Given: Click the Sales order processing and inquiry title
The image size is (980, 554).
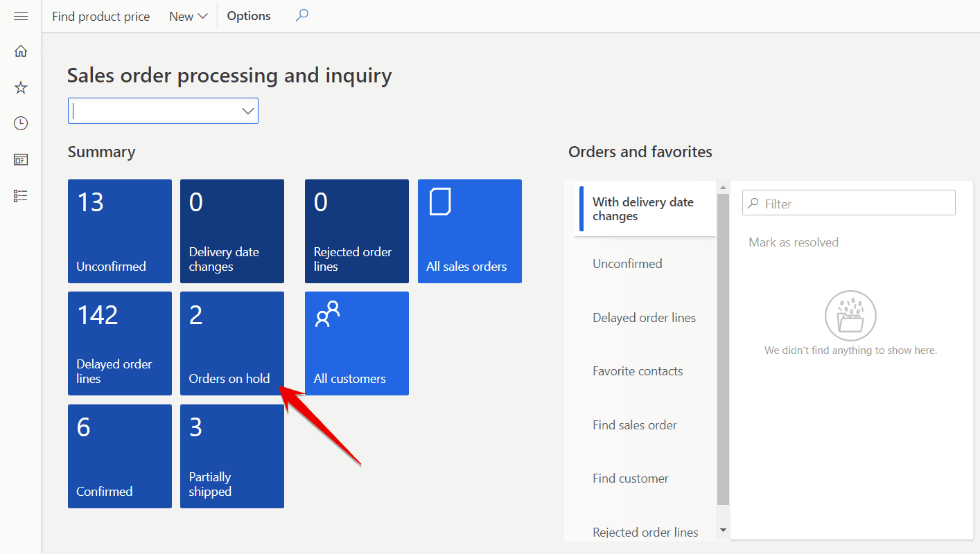Looking at the screenshot, I should pyautogui.click(x=229, y=75).
